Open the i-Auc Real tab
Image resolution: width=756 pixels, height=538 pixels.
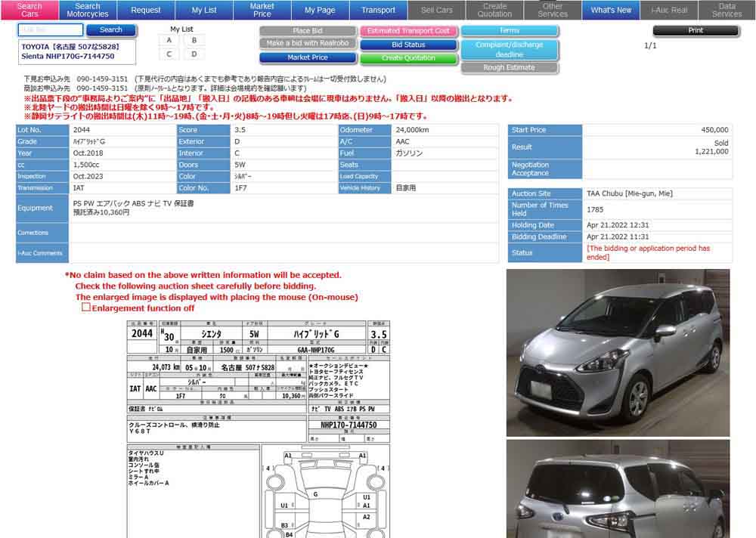[669, 10]
